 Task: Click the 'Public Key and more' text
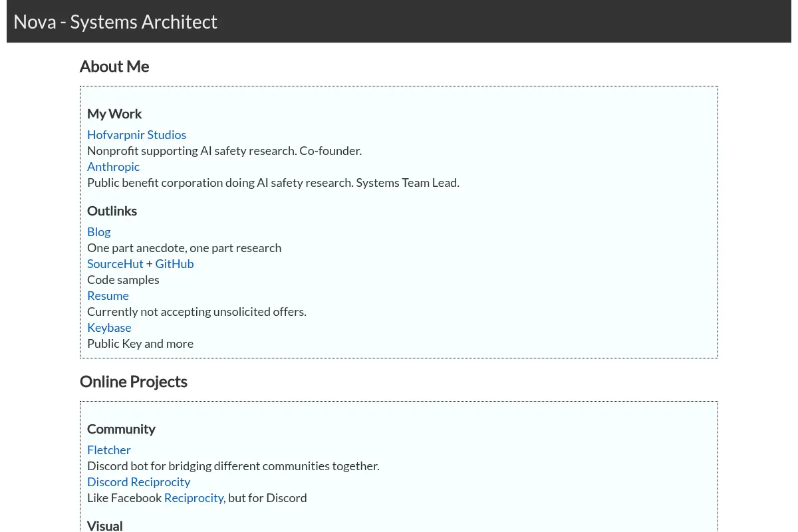click(140, 343)
